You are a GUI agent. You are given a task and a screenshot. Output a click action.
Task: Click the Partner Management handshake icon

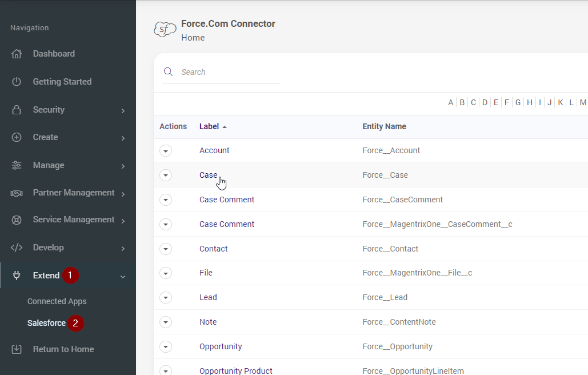(x=17, y=193)
